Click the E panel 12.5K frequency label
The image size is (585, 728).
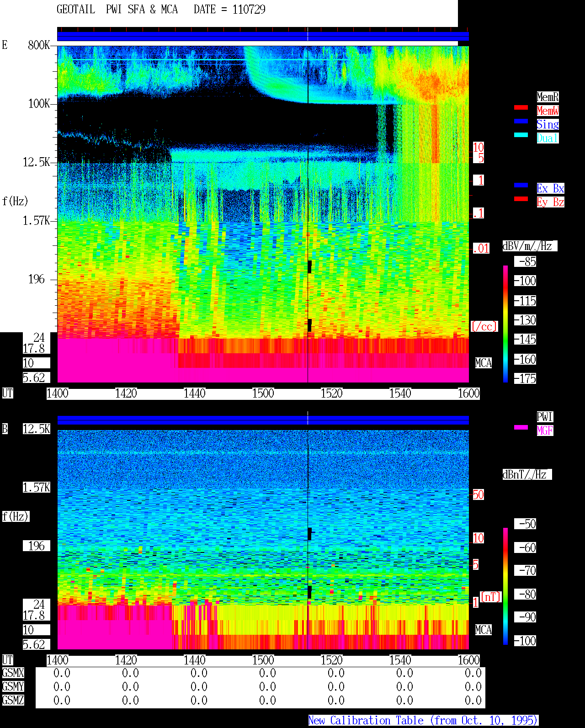point(37,162)
